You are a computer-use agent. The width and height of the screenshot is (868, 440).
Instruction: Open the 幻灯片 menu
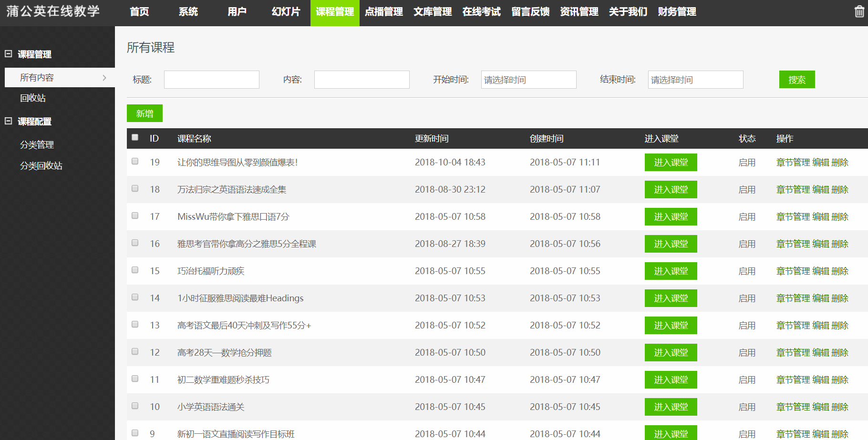pyautogui.click(x=286, y=12)
